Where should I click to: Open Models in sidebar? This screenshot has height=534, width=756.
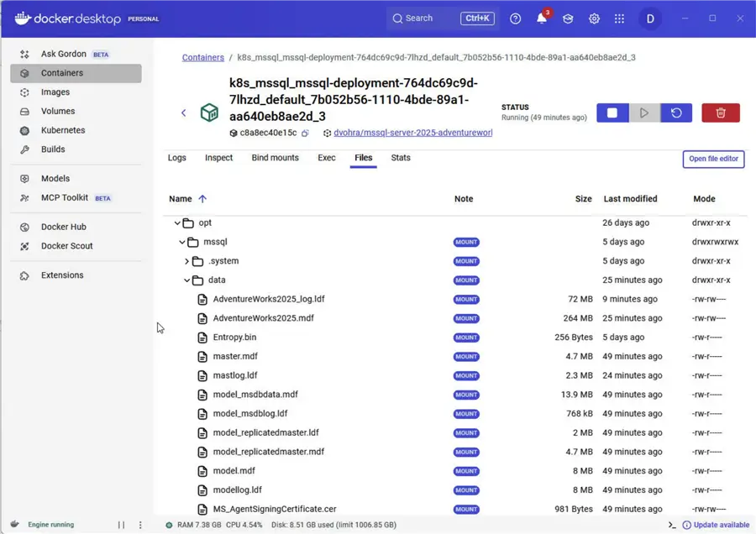pyautogui.click(x=76, y=179)
